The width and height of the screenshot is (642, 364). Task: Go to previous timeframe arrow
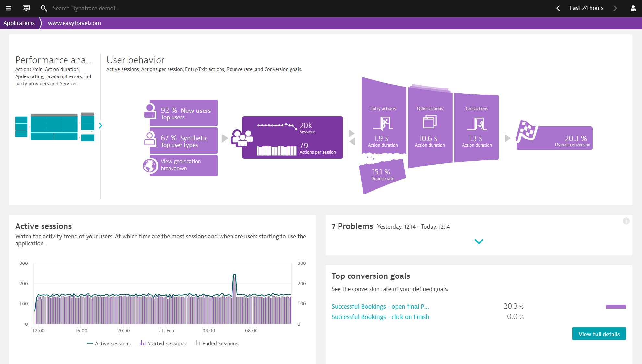click(558, 8)
